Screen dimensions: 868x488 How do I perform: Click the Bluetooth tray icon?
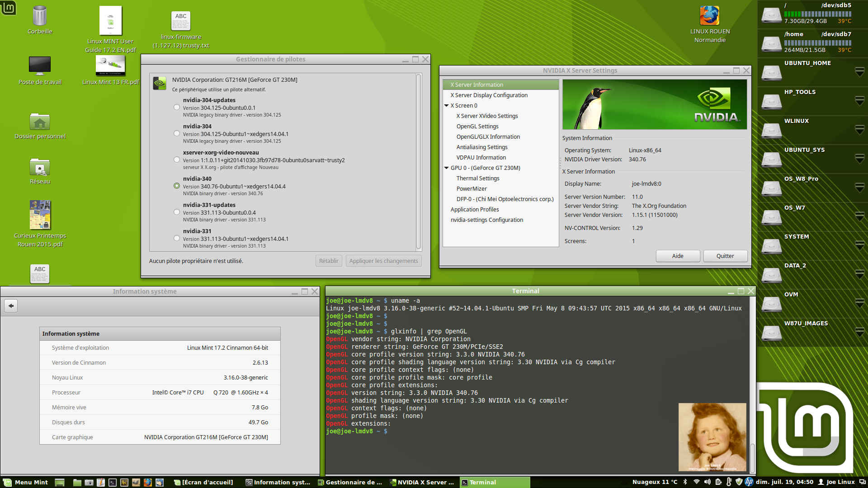685,482
